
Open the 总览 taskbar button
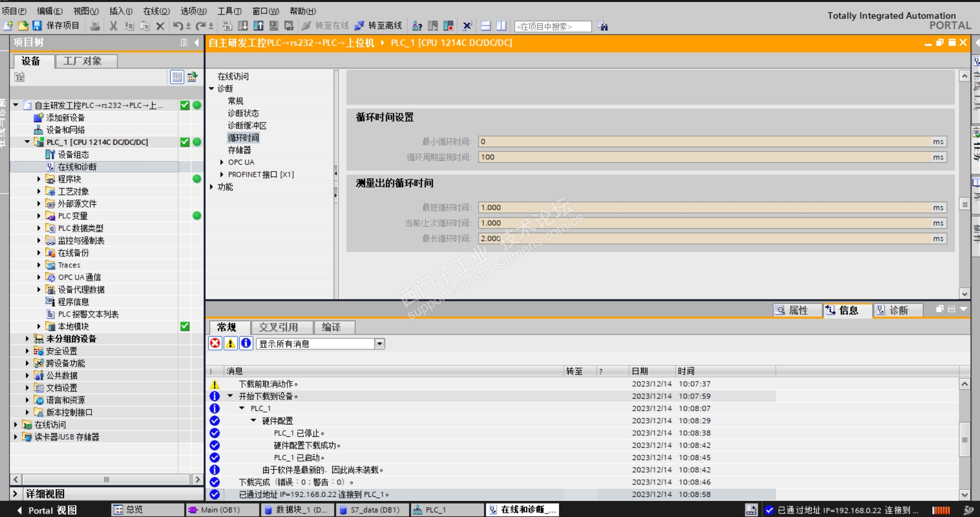click(147, 510)
